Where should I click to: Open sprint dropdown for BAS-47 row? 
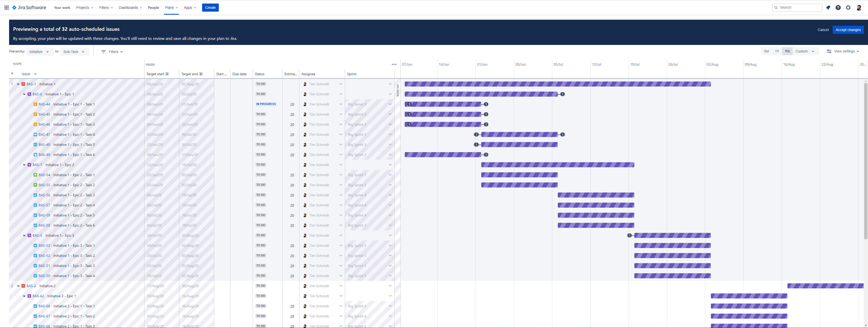coord(390,134)
